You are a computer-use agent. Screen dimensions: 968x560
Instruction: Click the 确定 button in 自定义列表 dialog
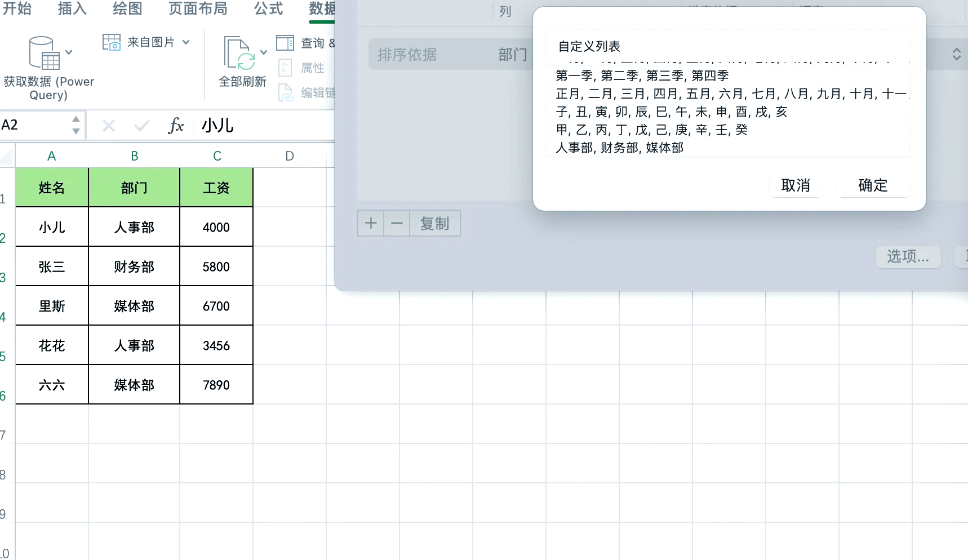pyautogui.click(x=873, y=185)
